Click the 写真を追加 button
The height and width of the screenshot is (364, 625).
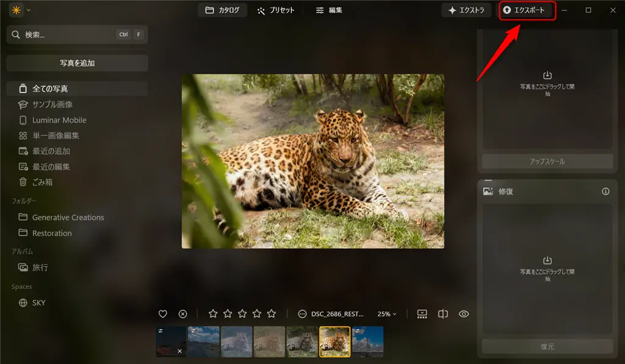(77, 63)
